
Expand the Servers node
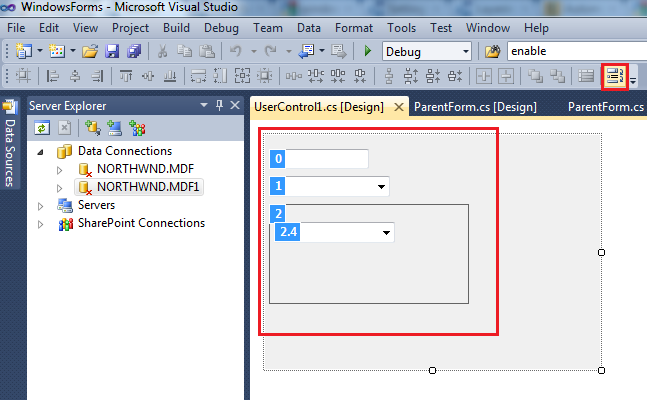click(x=40, y=206)
